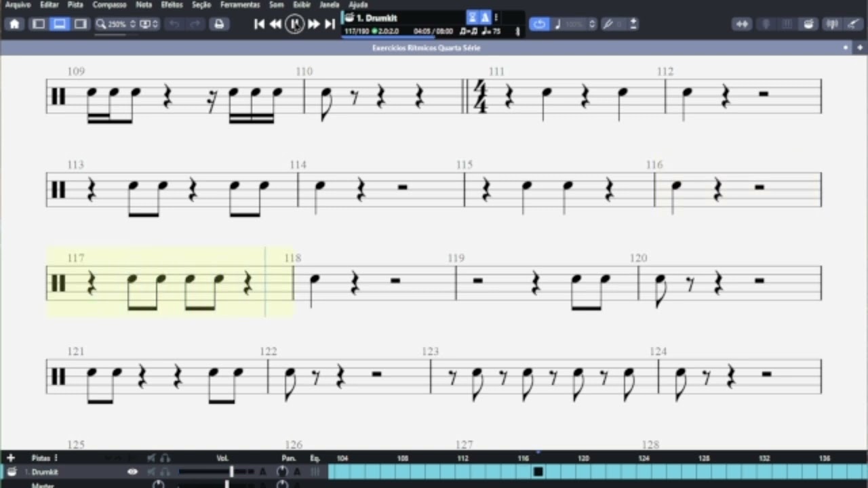Show the keyboard view icon
Viewport: 868px width, 488px height.
(x=787, y=24)
